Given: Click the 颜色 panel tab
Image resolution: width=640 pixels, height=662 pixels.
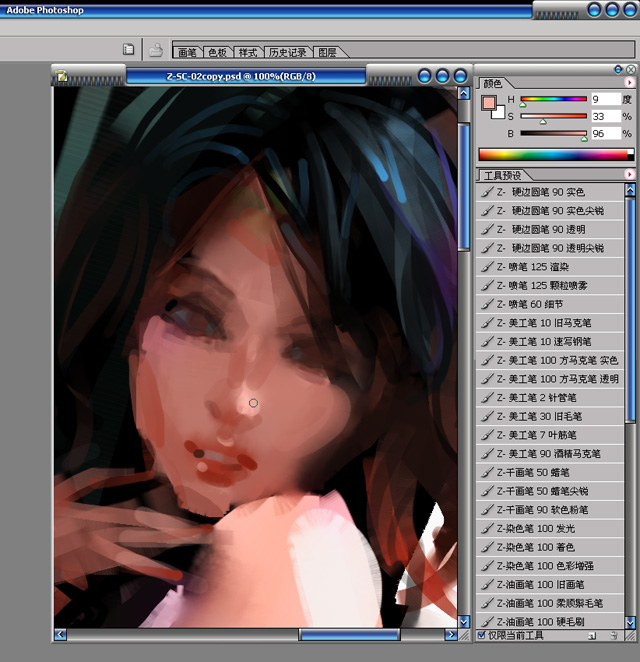Looking at the screenshot, I should coord(493,84).
